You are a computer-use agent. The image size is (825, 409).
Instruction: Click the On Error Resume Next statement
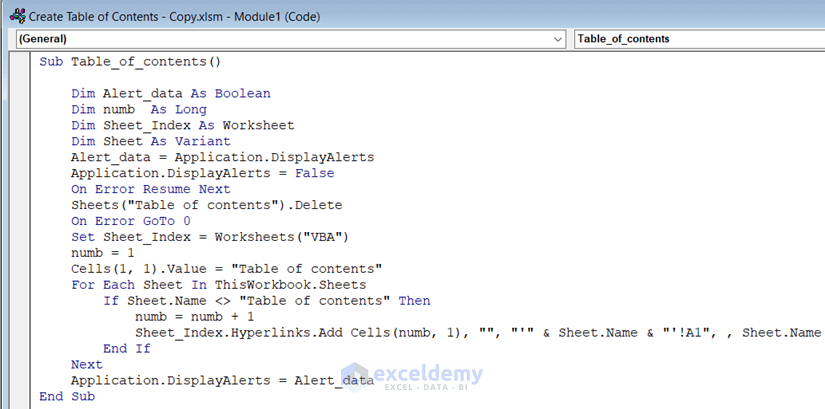150,189
